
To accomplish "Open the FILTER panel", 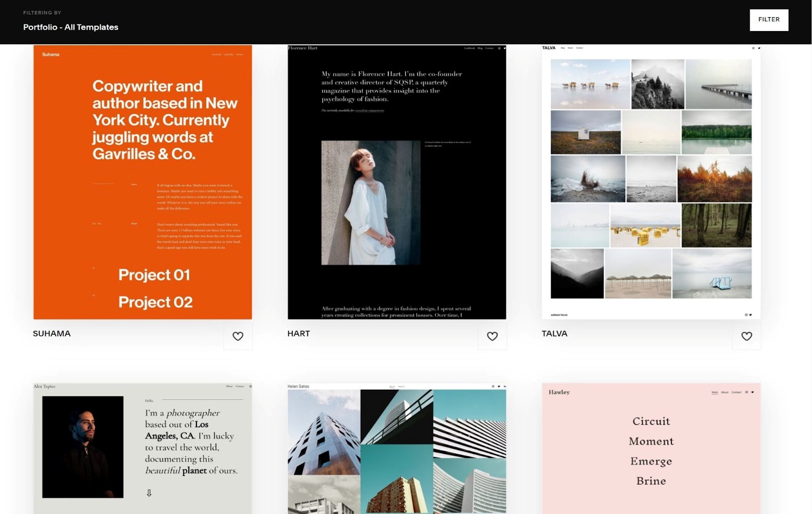I will tap(768, 19).
